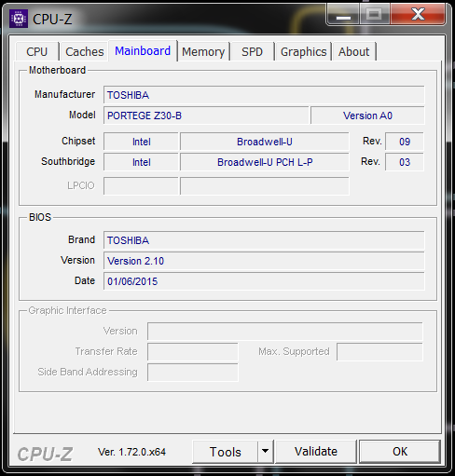Click the BIOS Version 2.10 field
This screenshot has height=476, width=455.
tap(264, 261)
